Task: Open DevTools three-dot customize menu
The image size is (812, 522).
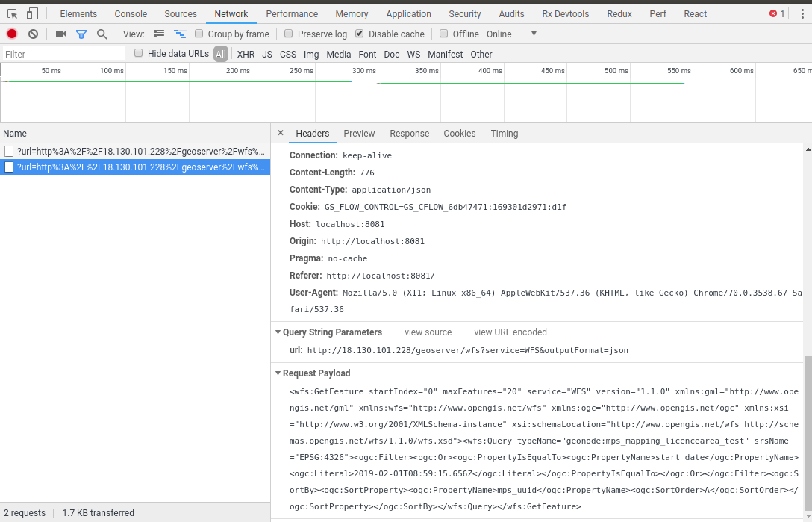Action: (x=802, y=13)
